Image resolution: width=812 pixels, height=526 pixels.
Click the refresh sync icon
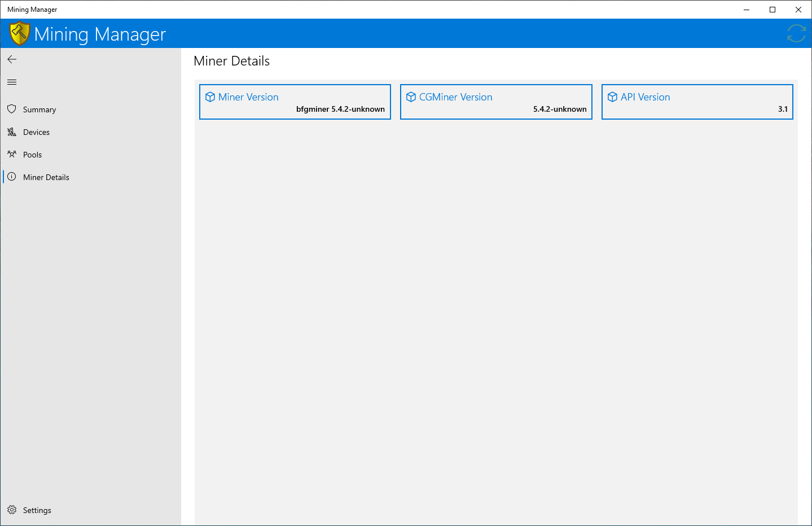point(796,33)
